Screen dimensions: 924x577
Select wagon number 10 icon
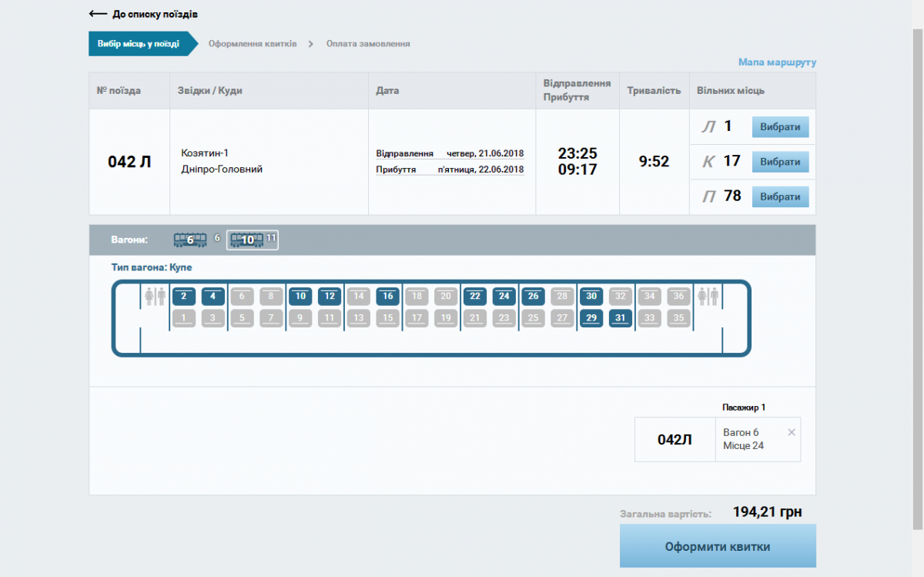tap(247, 240)
